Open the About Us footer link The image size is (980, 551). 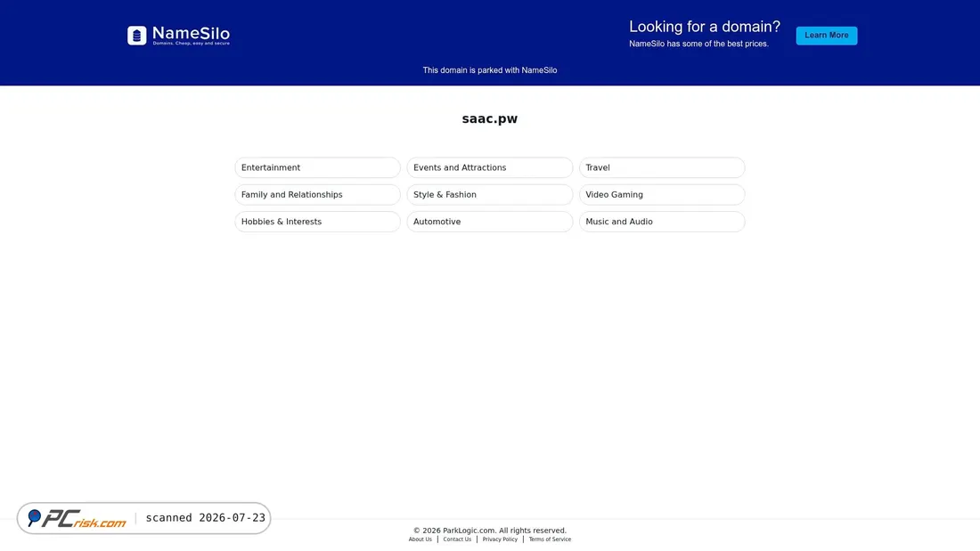point(420,539)
